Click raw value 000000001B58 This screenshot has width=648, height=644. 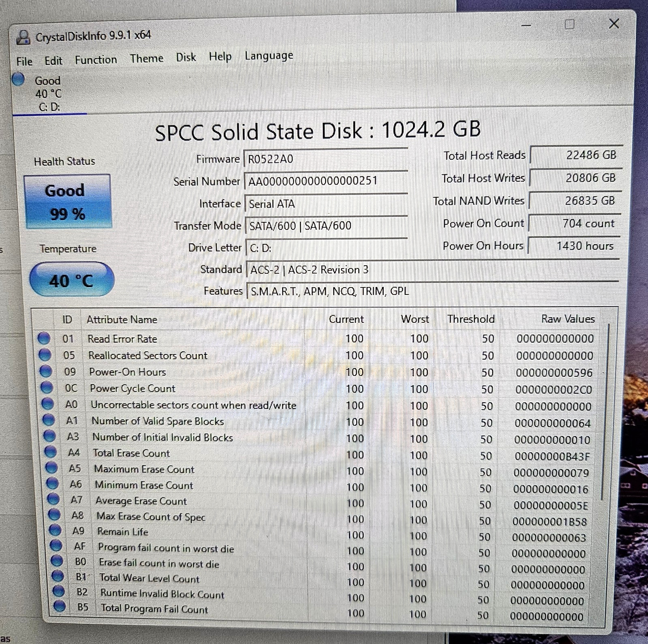pos(550,522)
